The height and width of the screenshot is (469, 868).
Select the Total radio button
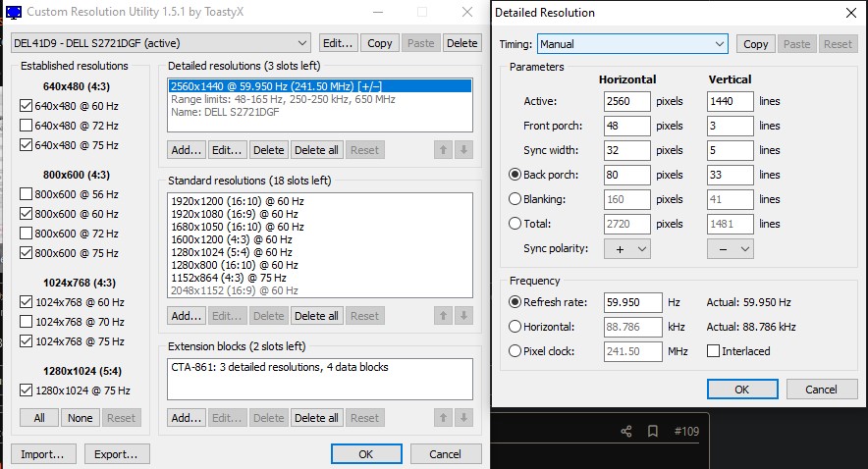click(515, 224)
